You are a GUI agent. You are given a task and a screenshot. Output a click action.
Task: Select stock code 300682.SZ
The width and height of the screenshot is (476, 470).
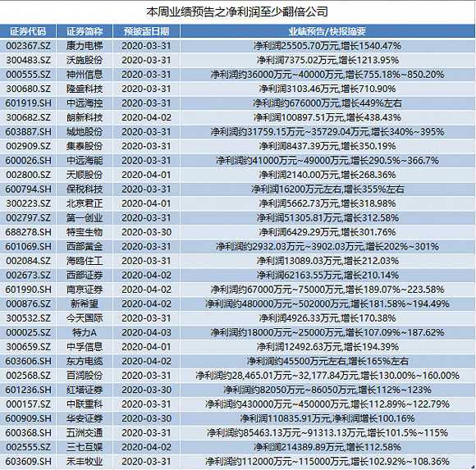coord(28,117)
